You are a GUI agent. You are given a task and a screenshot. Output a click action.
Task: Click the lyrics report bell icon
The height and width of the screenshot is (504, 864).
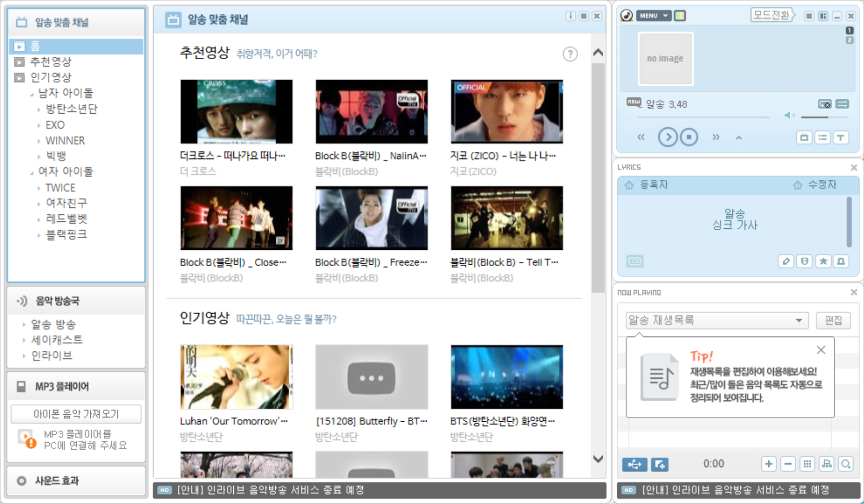[x=841, y=261]
